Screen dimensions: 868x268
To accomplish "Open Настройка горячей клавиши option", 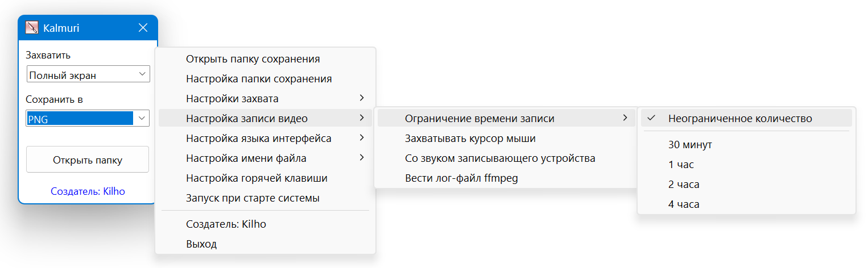I will (257, 178).
